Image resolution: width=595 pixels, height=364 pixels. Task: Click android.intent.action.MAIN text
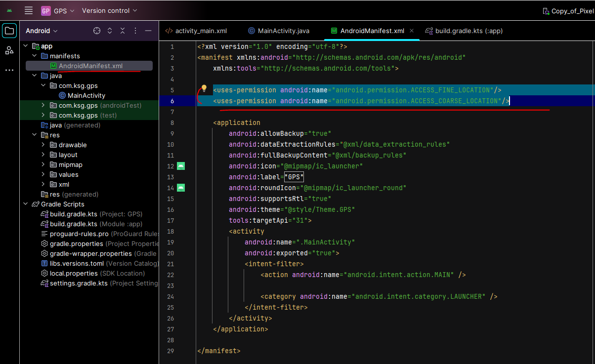point(399,275)
